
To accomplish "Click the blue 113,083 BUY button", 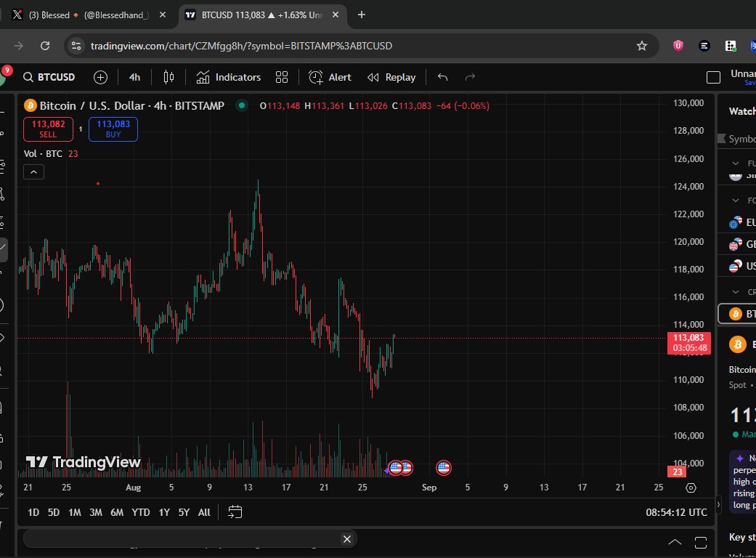I will click(x=113, y=129).
